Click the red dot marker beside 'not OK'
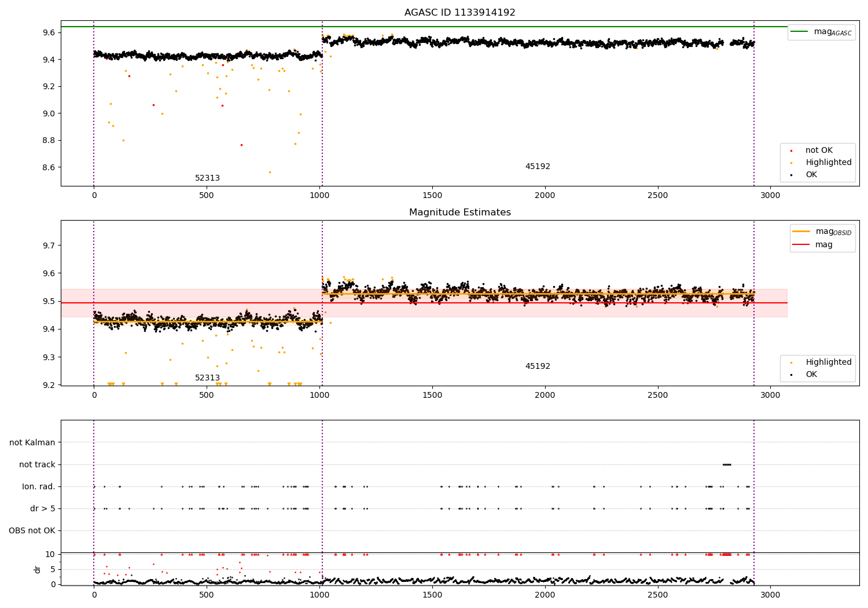The width and height of the screenshot is (868, 608). click(x=791, y=151)
